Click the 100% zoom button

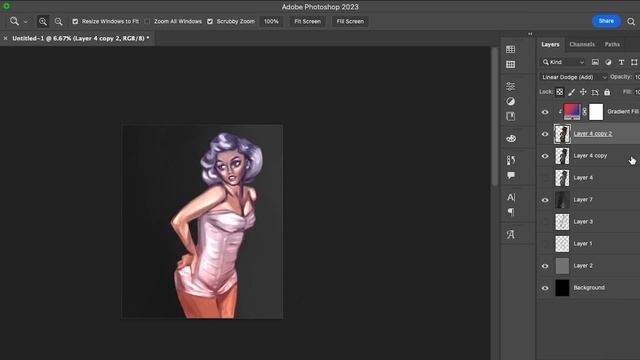click(271, 22)
